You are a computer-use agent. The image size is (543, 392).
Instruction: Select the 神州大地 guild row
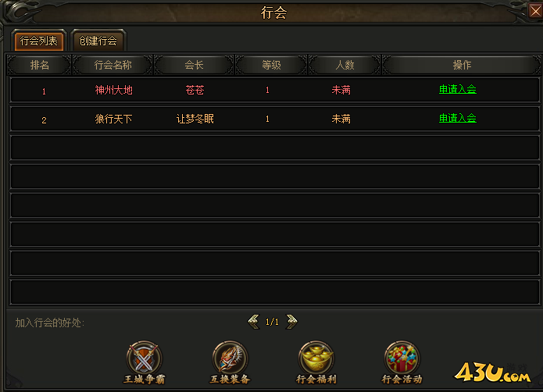tap(275, 90)
